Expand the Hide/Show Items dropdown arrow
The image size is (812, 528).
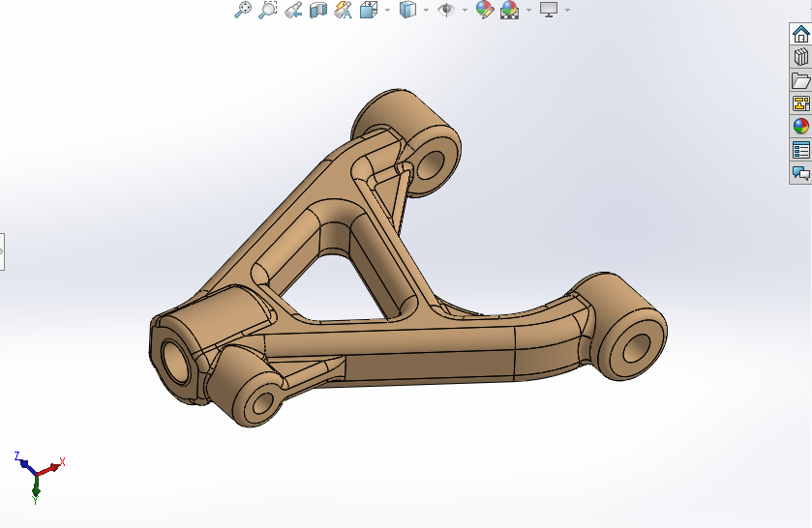[x=465, y=10]
